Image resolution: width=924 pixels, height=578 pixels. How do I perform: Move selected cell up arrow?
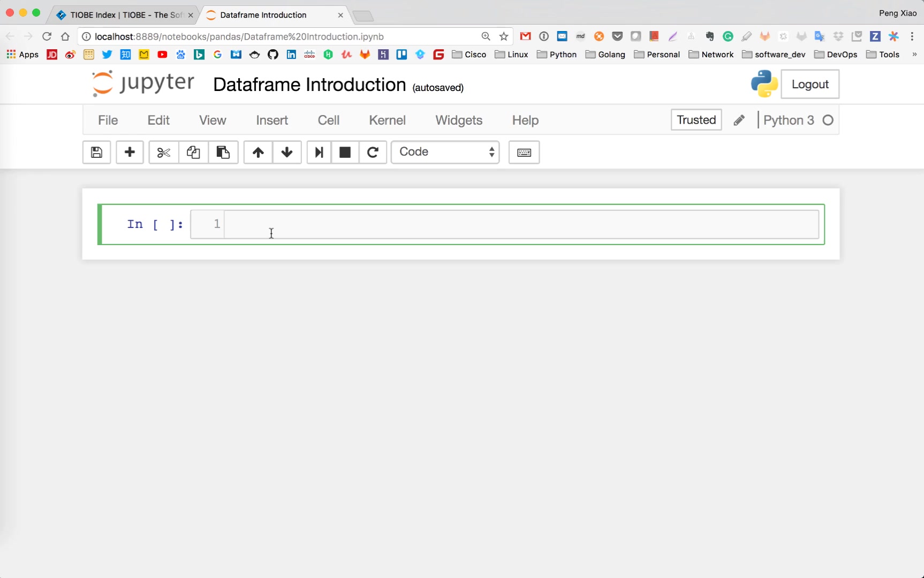point(258,153)
